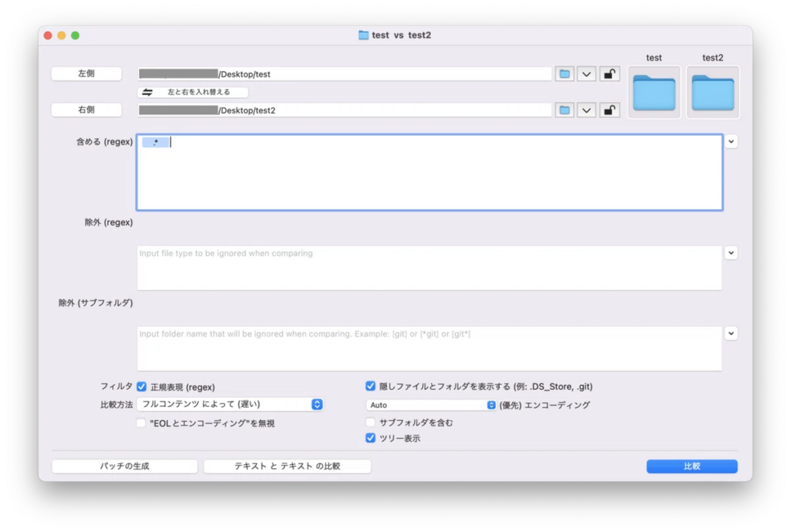
Task: Enable the サブフォルダを含む checkbox
Action: (371, 422)
